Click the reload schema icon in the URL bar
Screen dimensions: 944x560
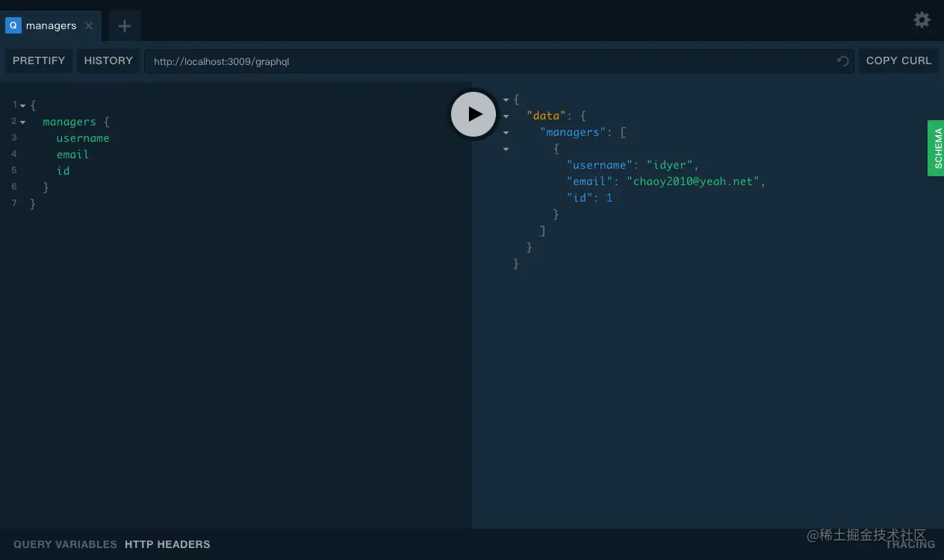pyautogui.click(x=843, y=61)
